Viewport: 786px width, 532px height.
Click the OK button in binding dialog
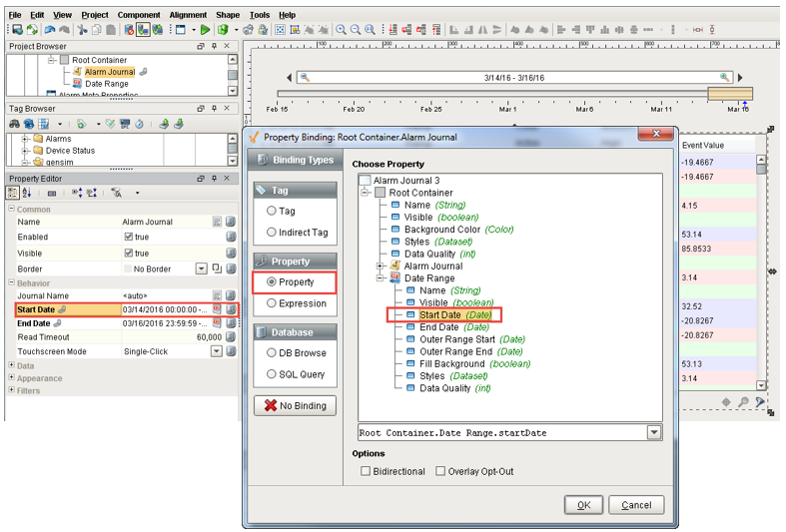583,505
